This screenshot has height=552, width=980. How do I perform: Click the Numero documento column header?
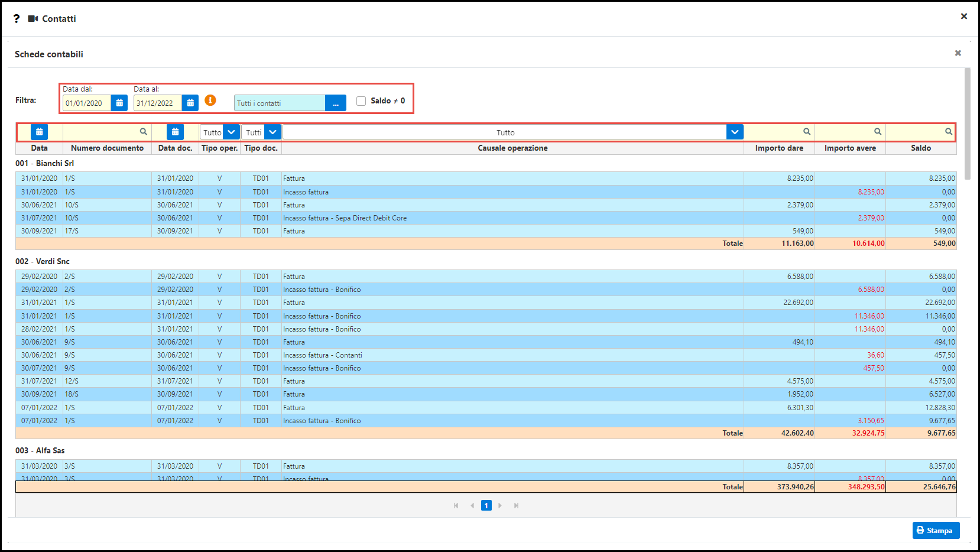107,148
